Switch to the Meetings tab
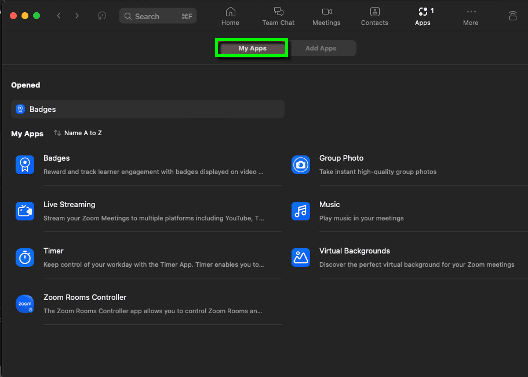This screenshot has height=377, width=528. 326,16
